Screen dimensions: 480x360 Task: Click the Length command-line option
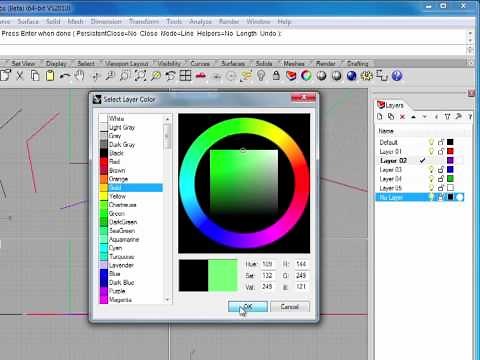coord(246,34)
